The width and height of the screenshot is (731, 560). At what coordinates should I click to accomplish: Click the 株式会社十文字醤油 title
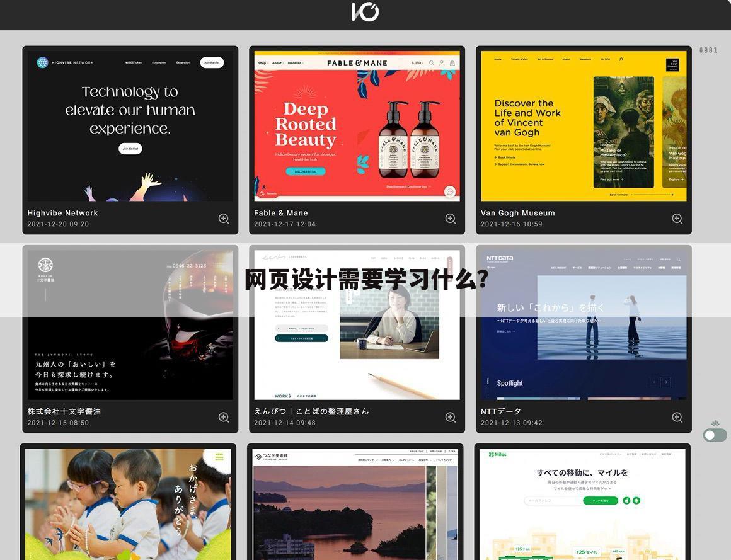click(x=64, y=411)
